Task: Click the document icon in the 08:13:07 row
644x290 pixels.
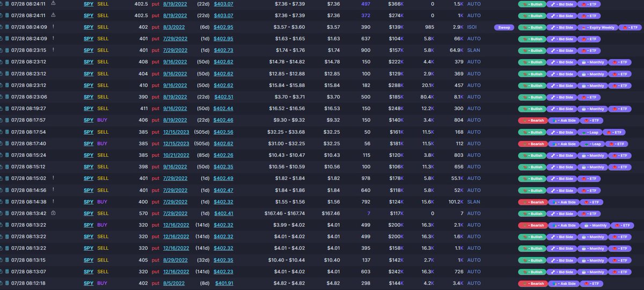Action: 8,272
